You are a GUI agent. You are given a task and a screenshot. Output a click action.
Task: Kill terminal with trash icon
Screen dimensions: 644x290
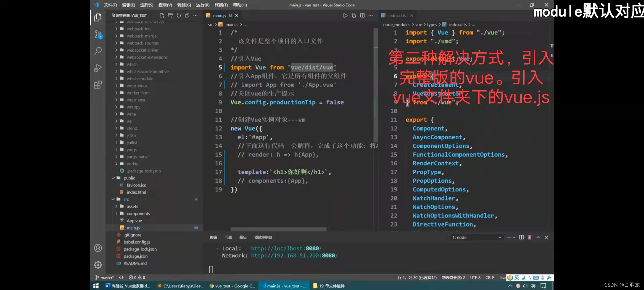click(x=529, y=237)
